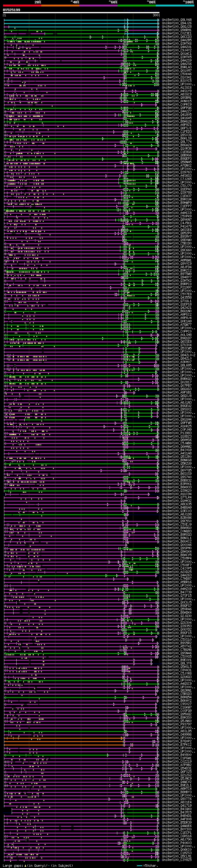Click the cyan alignment bar for UniRef100_Q9LV48

[81, 20]
